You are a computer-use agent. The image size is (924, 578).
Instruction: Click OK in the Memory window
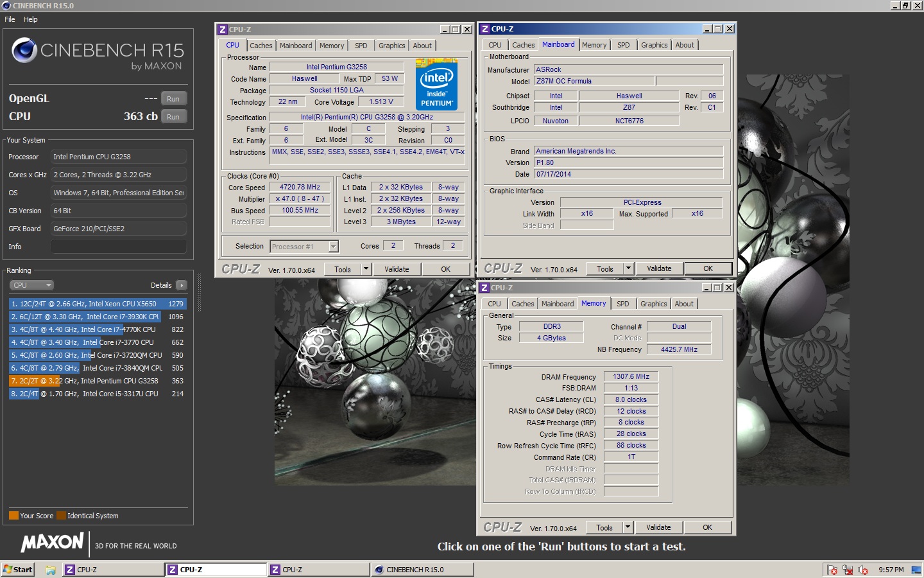(708, 527)
